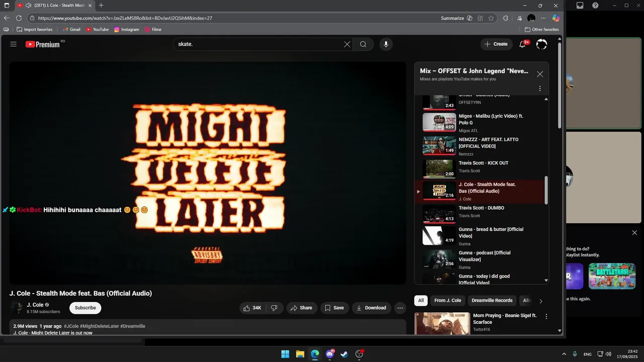The height and width of the screenshot is (362, 644).
Task: Open the YouTube guide hamburger menu
Action: [x=14, y=44]
